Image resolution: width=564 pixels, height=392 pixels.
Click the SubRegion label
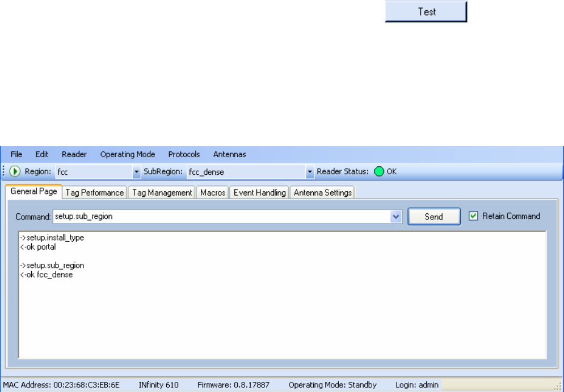pyautogui.click(x=163, y=171)
